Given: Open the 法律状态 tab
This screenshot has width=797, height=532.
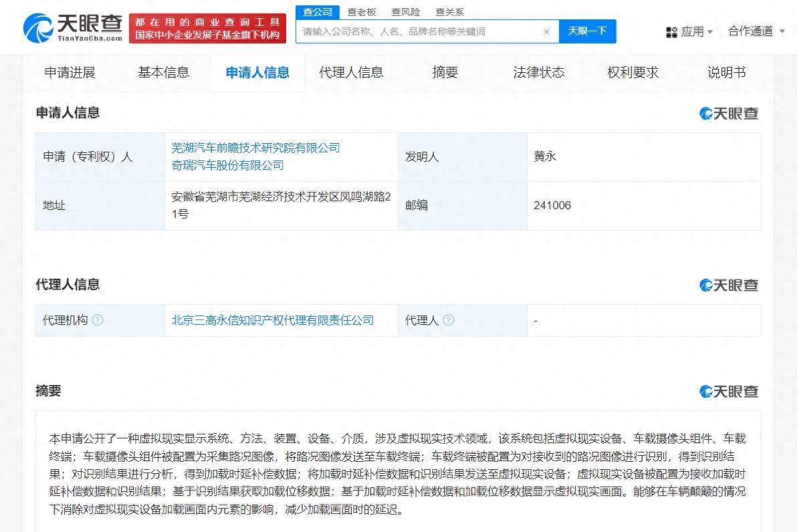Looking at the screenshot, I should [538, 73].
